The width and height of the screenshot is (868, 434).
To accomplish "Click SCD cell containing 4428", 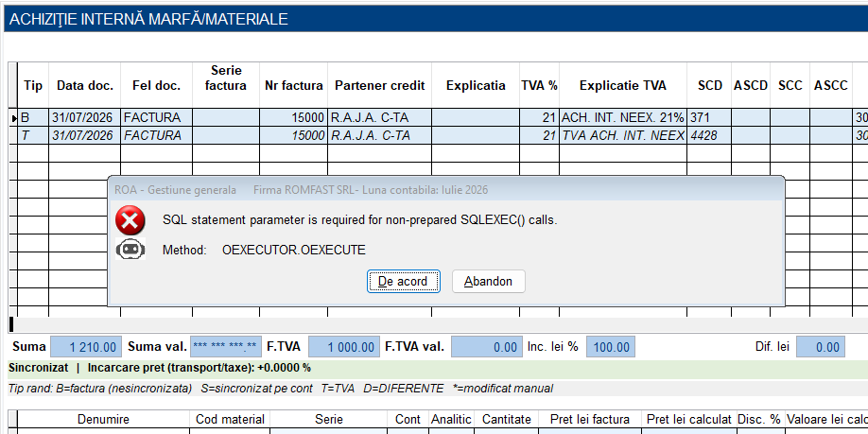I will 709,135.
